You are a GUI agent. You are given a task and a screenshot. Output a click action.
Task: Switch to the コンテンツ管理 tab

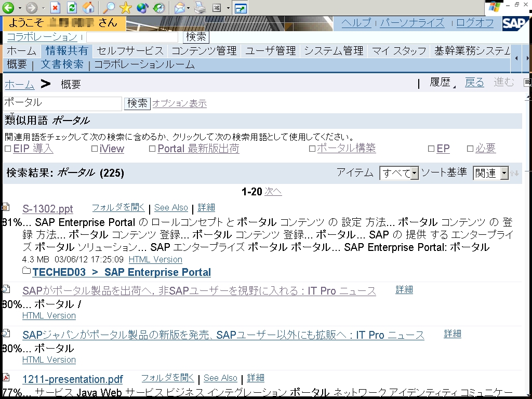pyautogui.click(x=204, y=51)
